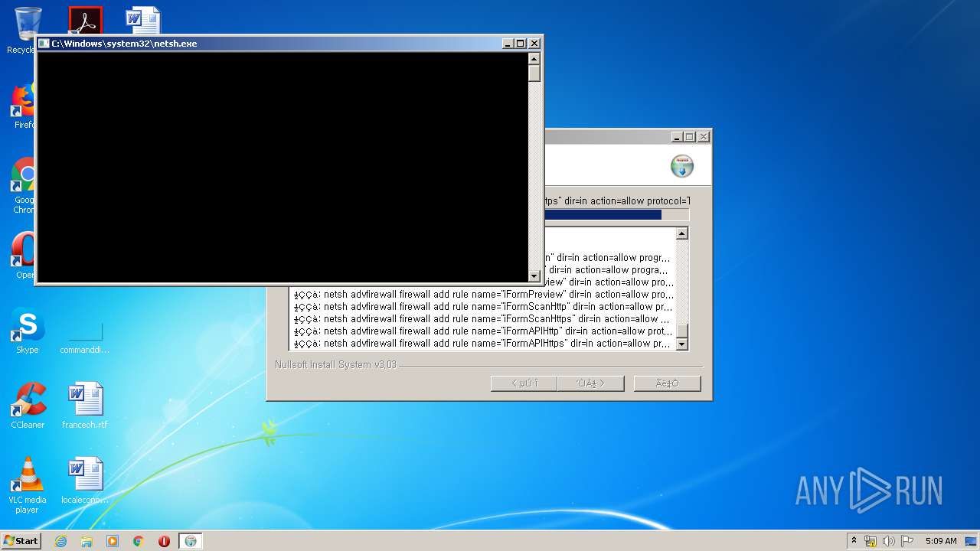Image resolution: width=980 pixels, height=551 pixels.
Task: Click the installer log list scroll-down arrow
Action: pos(681,344)
